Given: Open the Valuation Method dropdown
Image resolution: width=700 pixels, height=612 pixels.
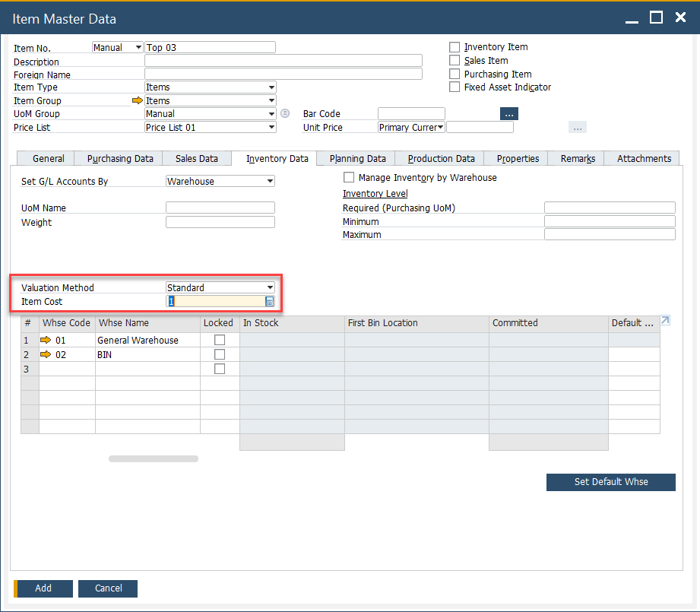Looking at the screenshot, I should [x=270, y=287].
